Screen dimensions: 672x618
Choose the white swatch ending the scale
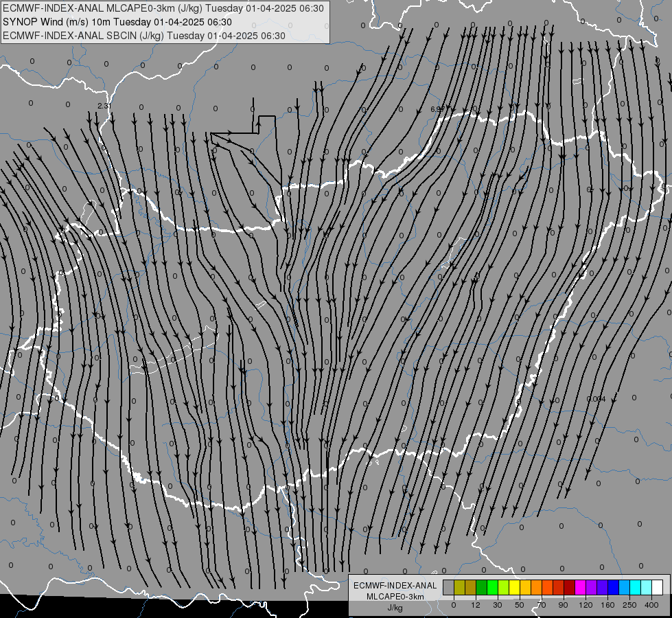tap(658, 587)
